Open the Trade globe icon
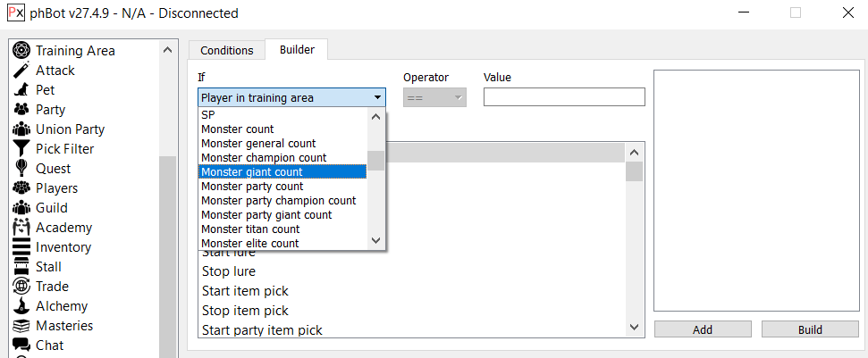 point(21,287)
